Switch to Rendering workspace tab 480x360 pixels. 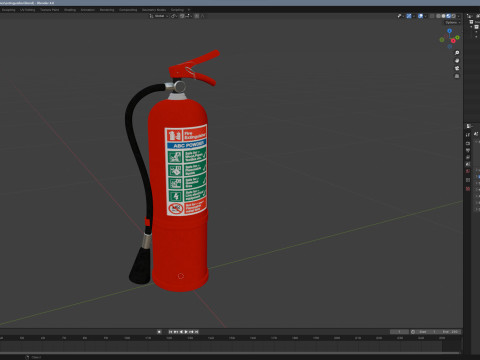pyautogui.click(x=107, y=10)
